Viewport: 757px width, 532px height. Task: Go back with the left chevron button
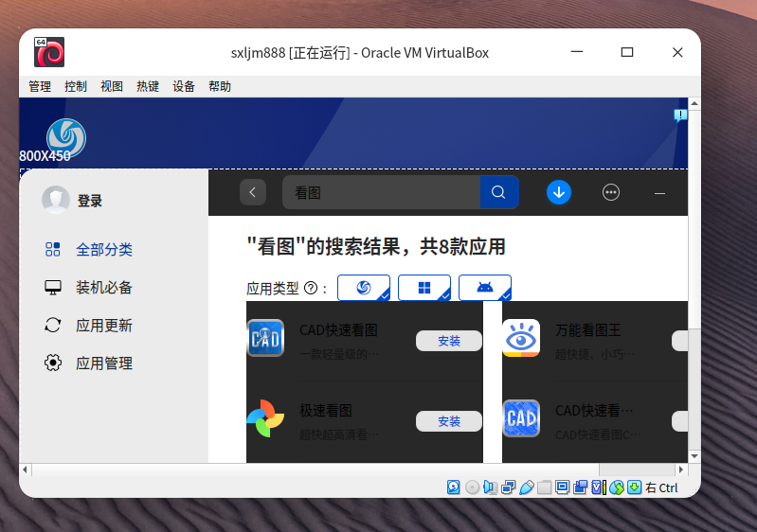tap(253, 192)
